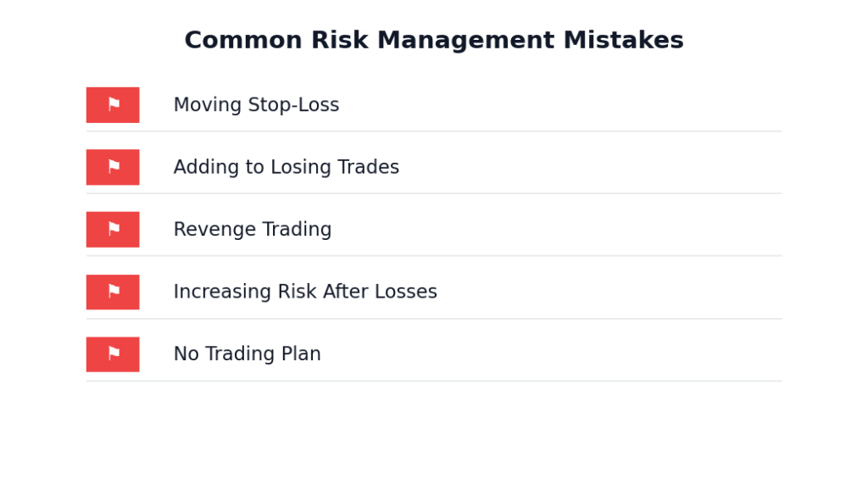Image resolution: width=868 pixels, height=479 pixels.
Task: Select the bottom divider below No Trading Plan
Action: pyautogui.click(x=433, y=381)
